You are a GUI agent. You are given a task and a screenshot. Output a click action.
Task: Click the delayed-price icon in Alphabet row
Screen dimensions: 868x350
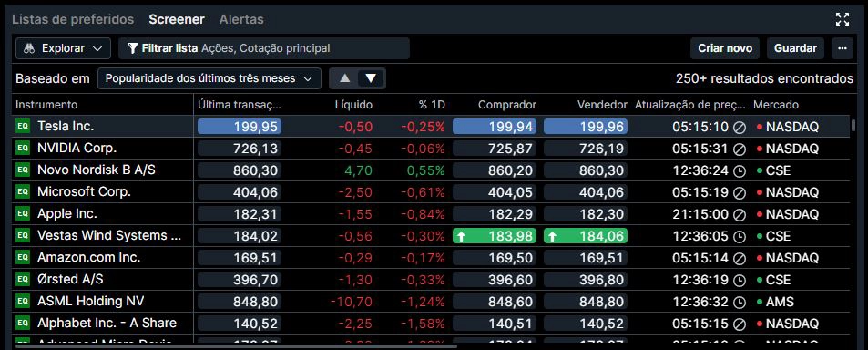(x=740, y=324)
